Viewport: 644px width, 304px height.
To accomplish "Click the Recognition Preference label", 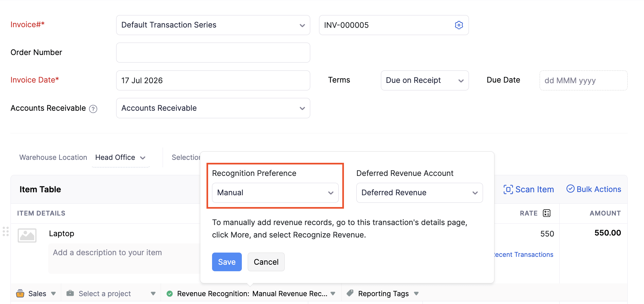I will [254, 173].
